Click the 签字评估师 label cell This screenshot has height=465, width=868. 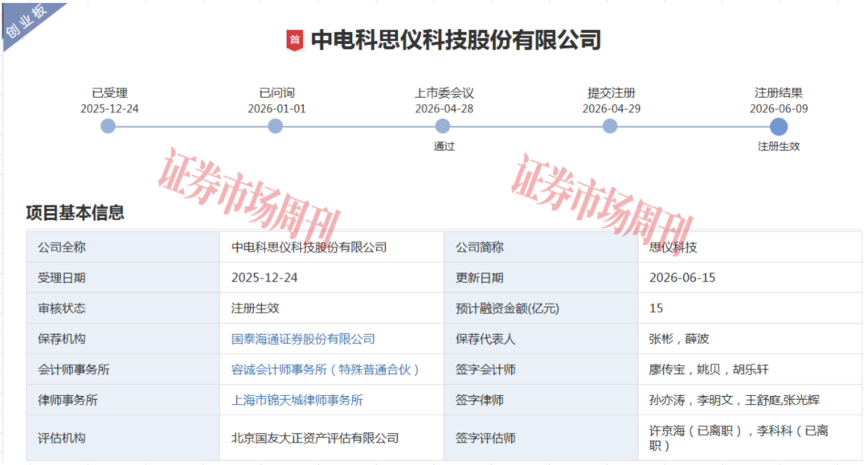coord(541,438)
